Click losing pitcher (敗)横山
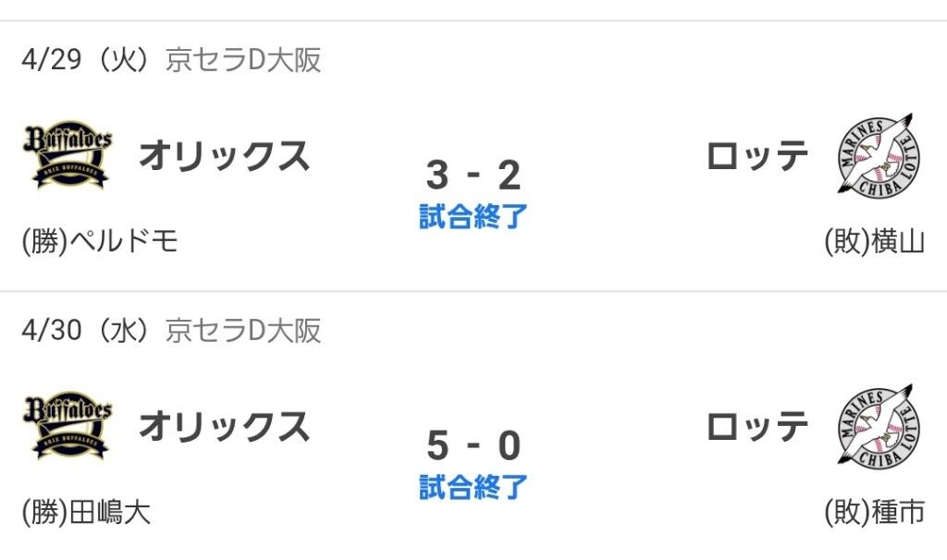Screen dimensions: 947x560 [874, 241]
